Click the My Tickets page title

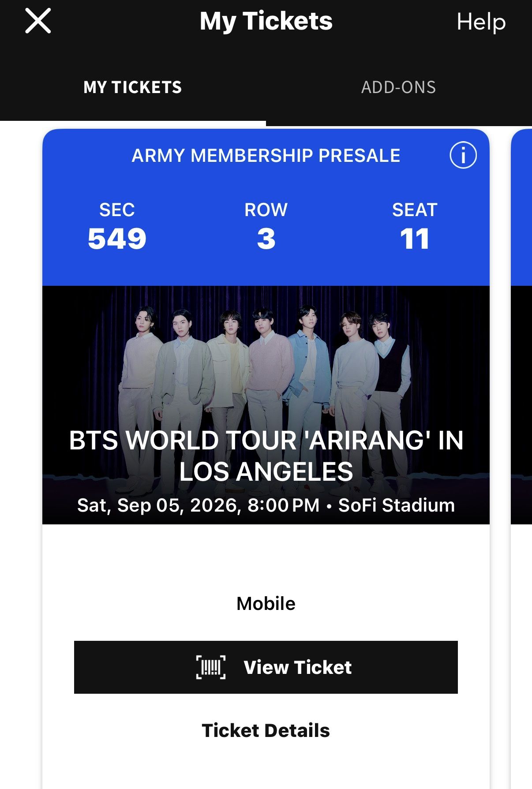coord(266,21)
